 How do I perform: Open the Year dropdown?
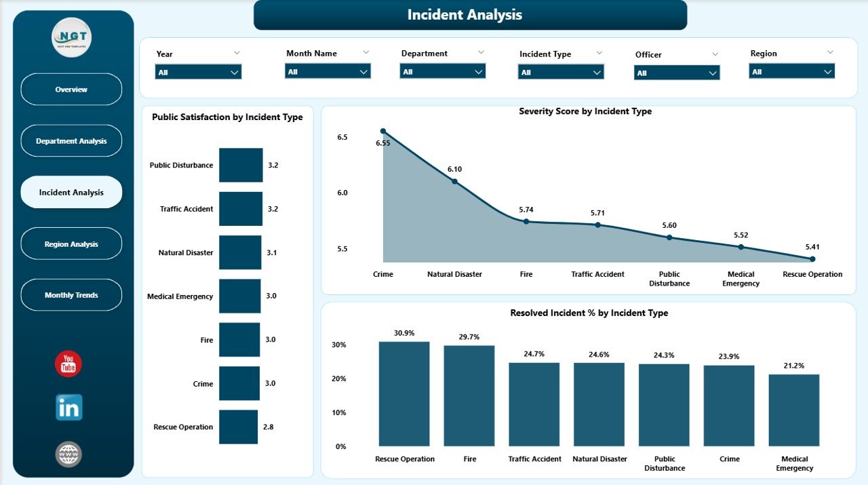coord(198,72)
